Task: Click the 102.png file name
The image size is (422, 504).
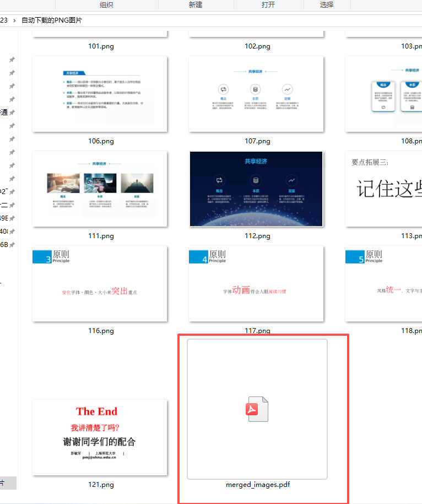Action: [257, 46]
